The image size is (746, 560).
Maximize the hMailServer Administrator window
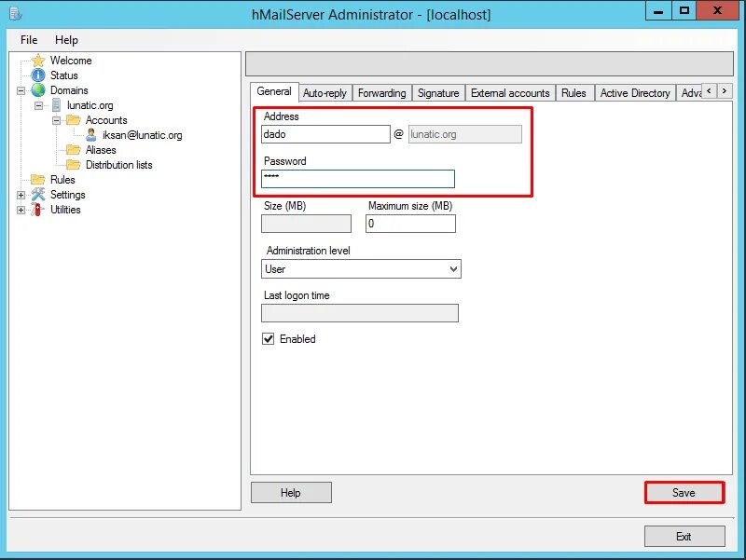point(684,10)
